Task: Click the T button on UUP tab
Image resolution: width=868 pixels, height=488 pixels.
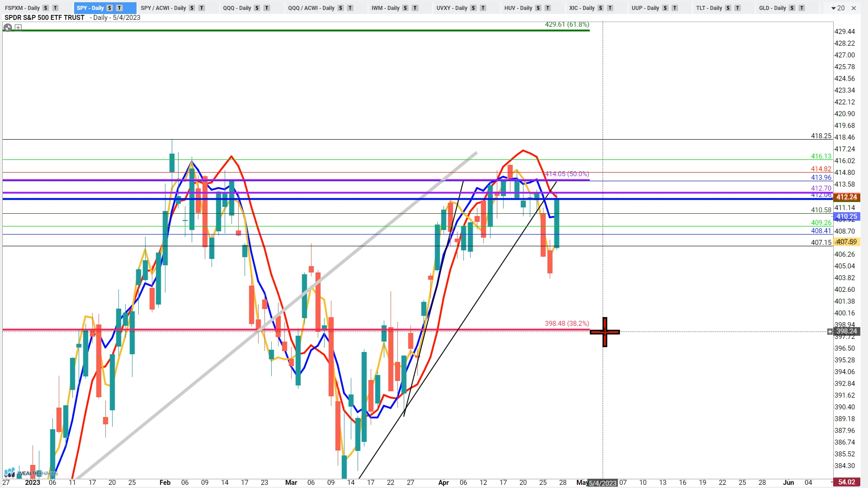Action: [x=675, y=8]
